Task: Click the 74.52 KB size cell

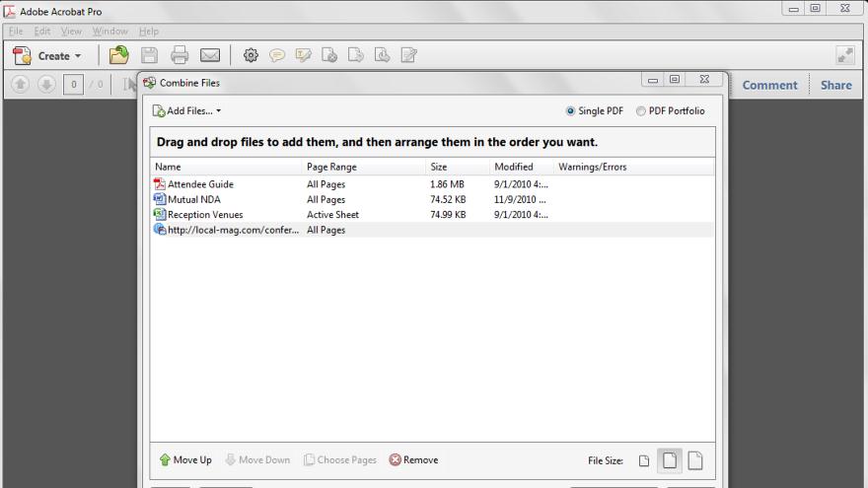Action: tap(448, 200)
